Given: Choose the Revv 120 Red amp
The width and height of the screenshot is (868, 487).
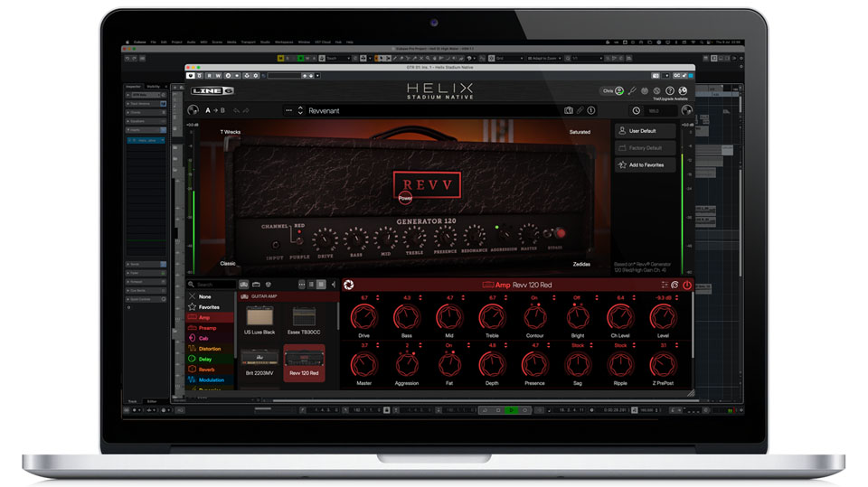Looking at the screenshot, I should point(304,362).
